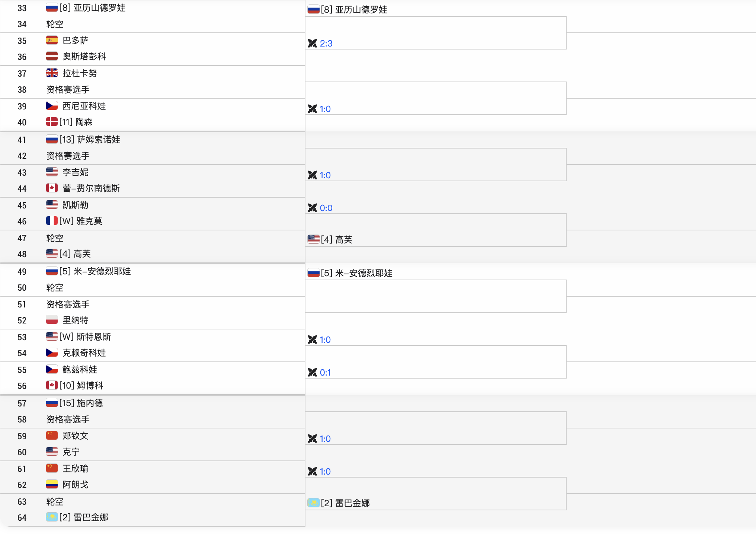Click the British flag beside 拉杜卡努
The height and width of the screenshot is (539, 756).
52,73
